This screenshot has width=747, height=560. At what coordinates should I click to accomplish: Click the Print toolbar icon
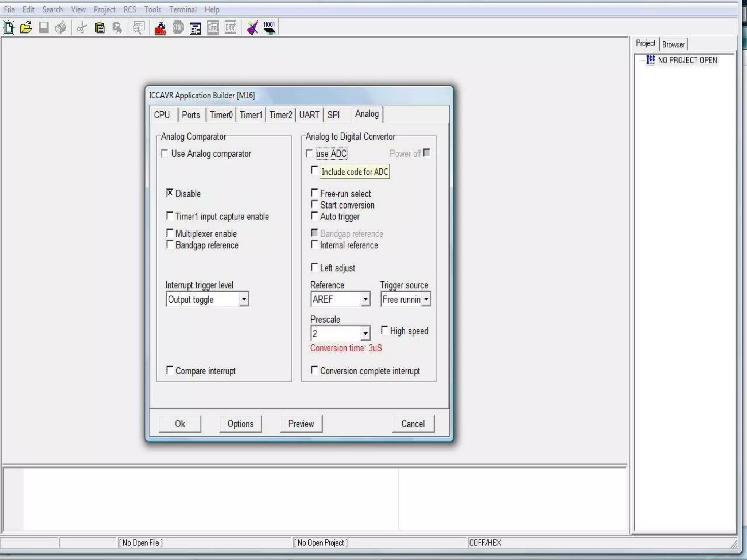tap(61, 28)
